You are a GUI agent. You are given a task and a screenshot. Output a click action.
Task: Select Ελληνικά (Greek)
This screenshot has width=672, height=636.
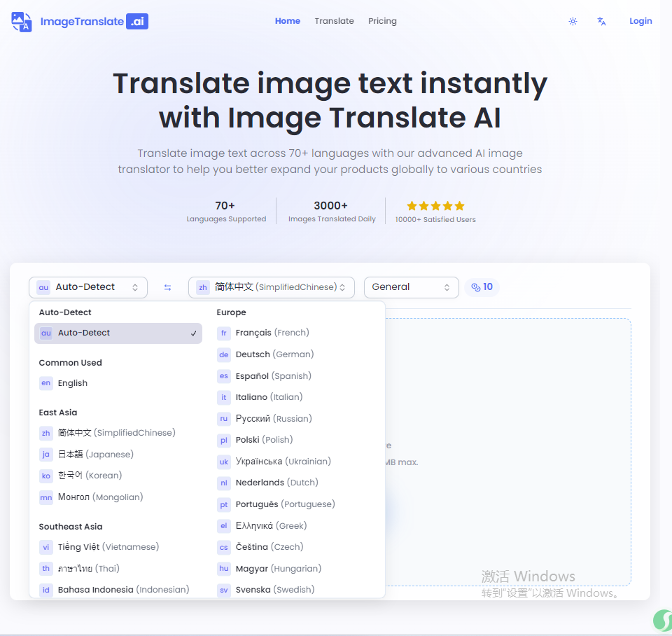coord(295,526)
